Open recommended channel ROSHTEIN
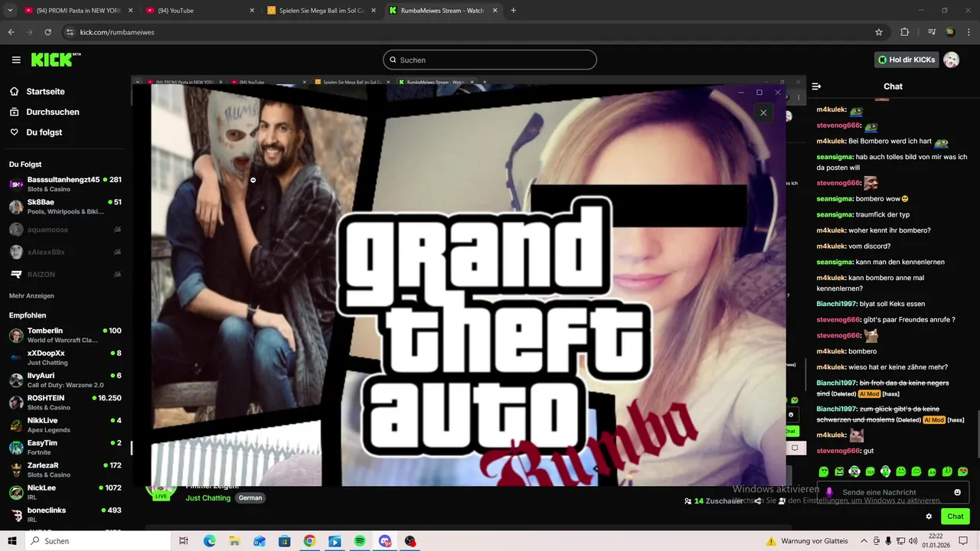Screen dimensions: 980x551 point(66,403)
